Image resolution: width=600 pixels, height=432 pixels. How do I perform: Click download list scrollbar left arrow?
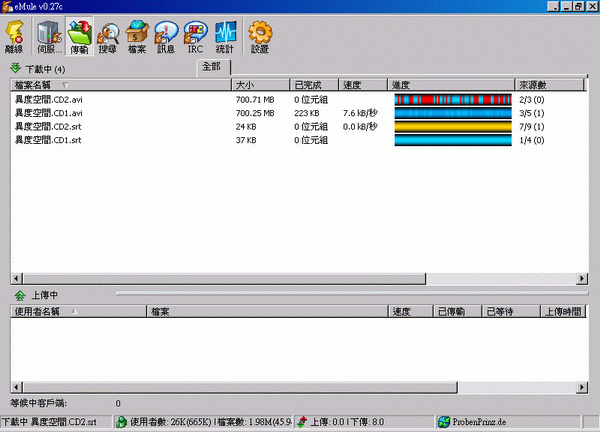[16, 279]
